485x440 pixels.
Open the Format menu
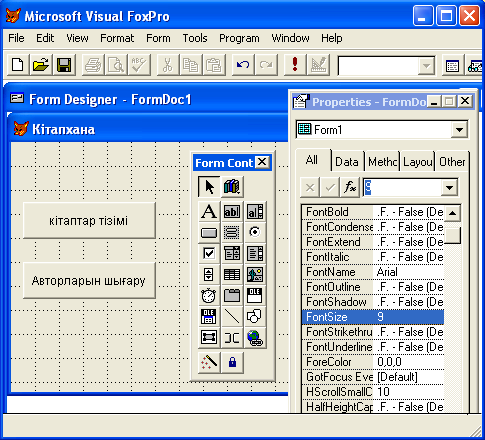pyautogui.click(x=117, y=38)
